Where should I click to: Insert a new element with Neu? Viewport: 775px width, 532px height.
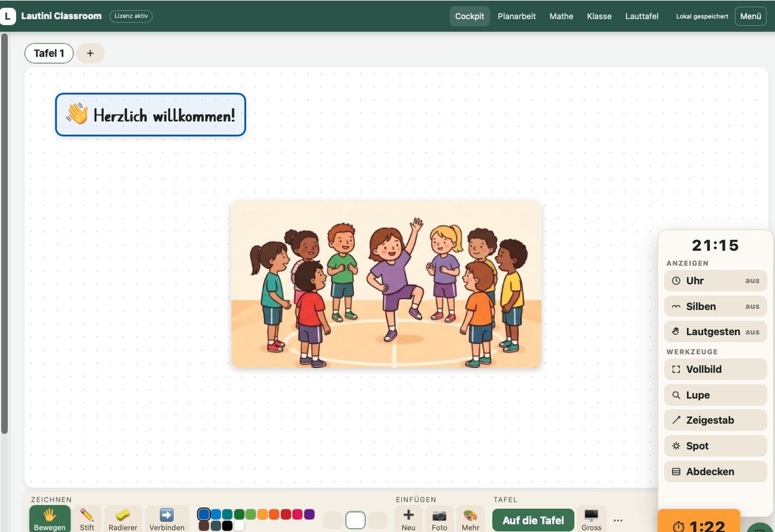408,519
